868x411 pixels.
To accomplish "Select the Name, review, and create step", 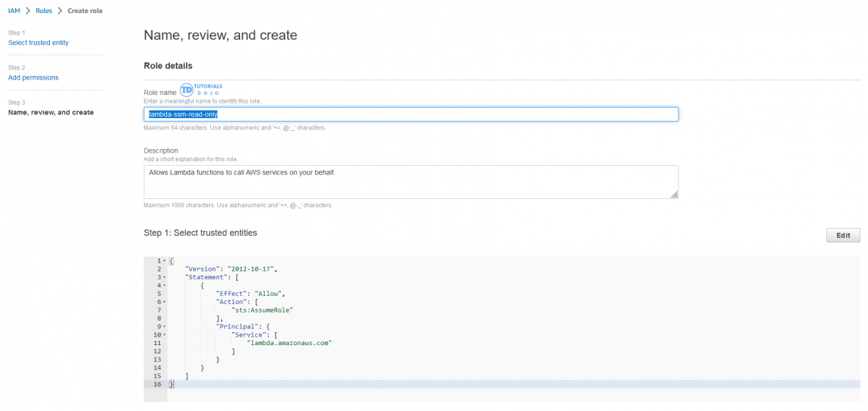I will pos(51,112).
